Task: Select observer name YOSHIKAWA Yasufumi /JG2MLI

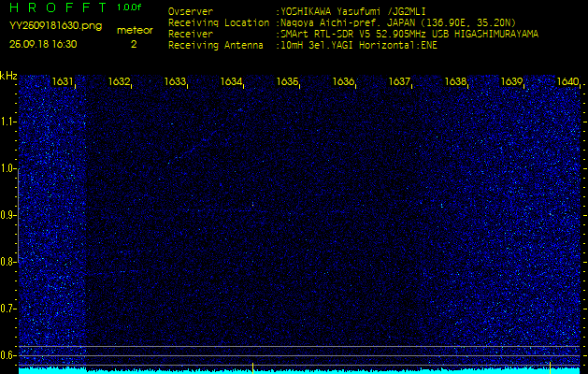Action: (353, 11)
